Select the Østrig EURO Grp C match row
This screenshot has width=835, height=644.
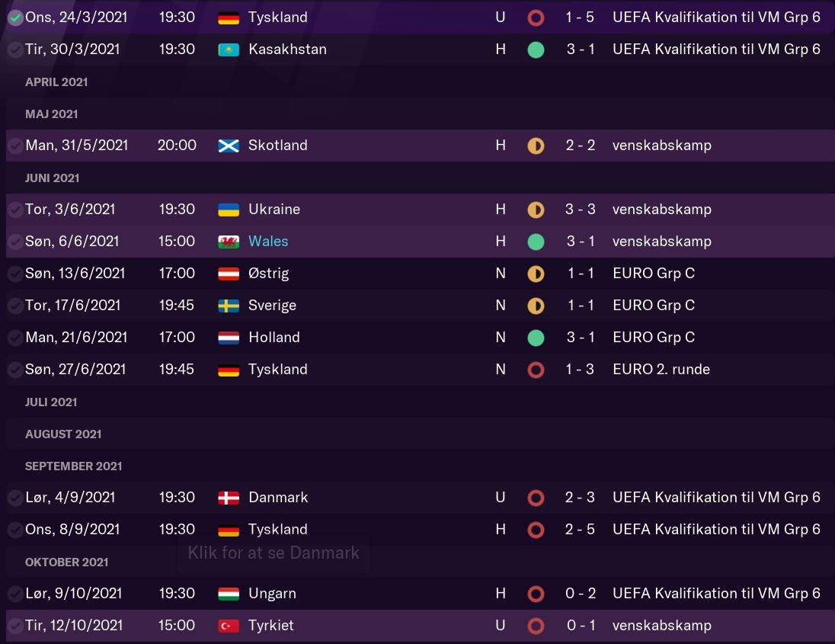(x=381, y=274)
